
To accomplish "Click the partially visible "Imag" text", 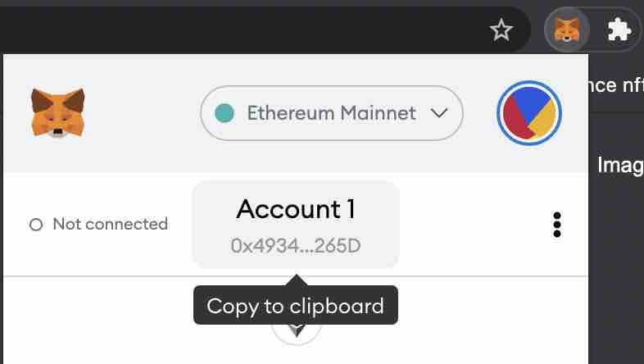I will pyautogui.click(x=619, y=165).
